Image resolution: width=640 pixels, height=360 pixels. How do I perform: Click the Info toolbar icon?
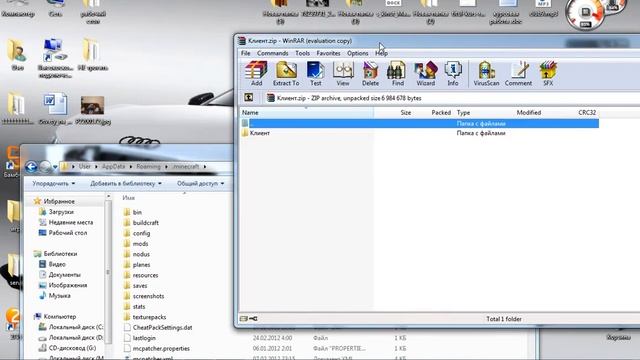click(453, 73)
